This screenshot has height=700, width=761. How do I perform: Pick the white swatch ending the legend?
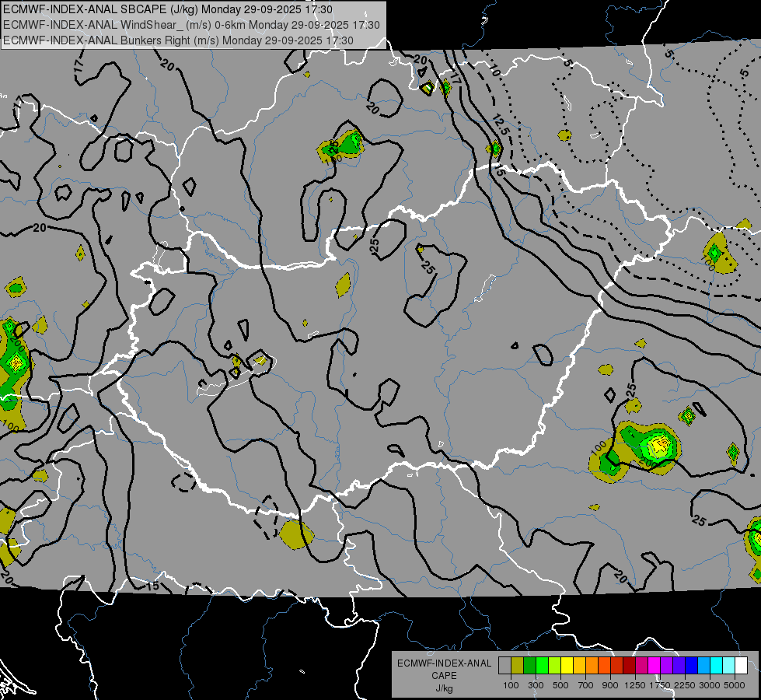[x=742, y=666]
